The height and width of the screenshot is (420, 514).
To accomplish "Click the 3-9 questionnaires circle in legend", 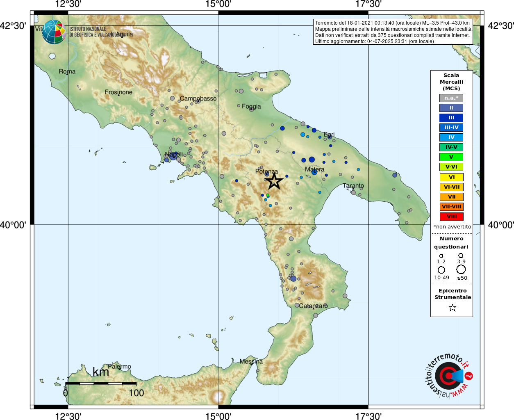I will [x=461, y=256].
